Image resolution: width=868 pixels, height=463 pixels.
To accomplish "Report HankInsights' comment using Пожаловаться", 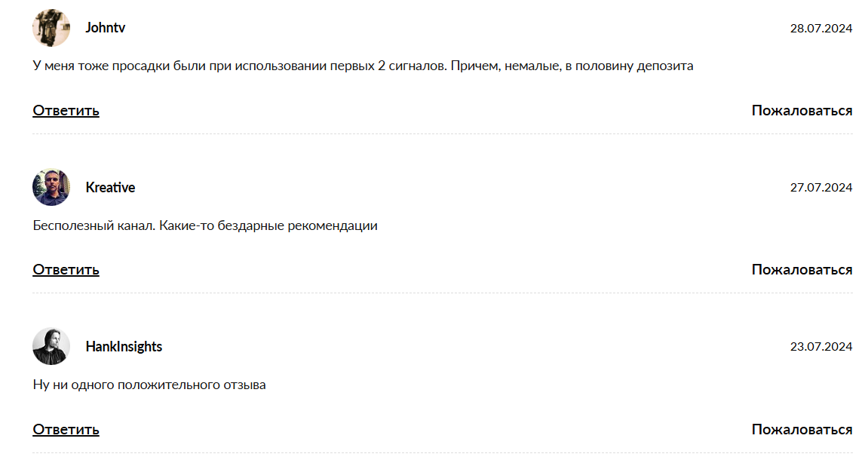I will (x=802, y=430).
